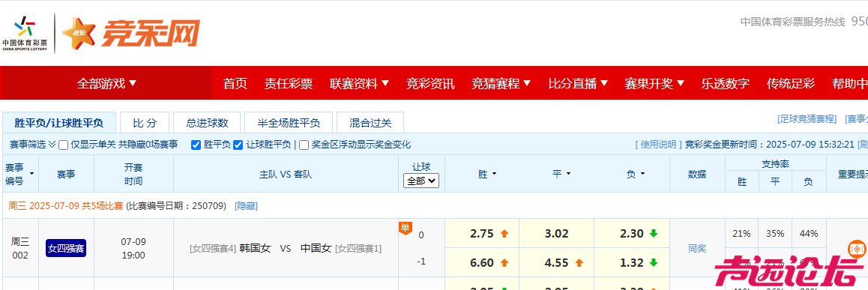The height and width of the screenshot is (290, 868).
Task: Click the 21% win support rate
Action: click(742, 234)
